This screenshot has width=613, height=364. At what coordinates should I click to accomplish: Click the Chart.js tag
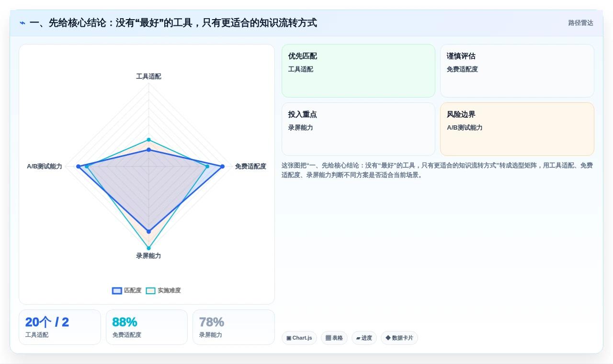point(299,338)
